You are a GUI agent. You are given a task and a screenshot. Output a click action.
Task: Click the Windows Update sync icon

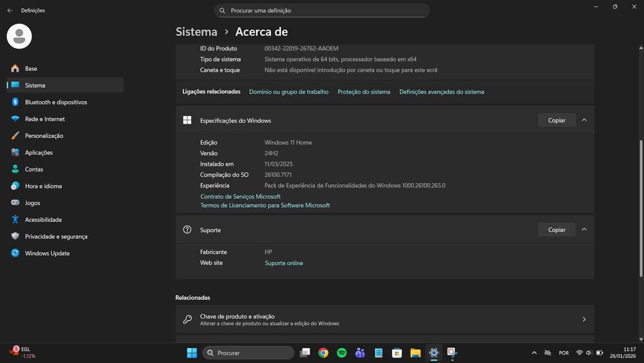(15, 253)
